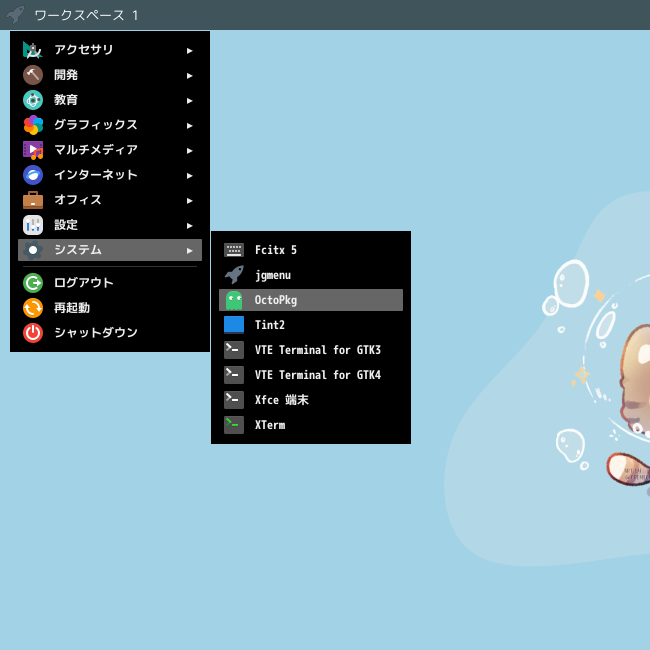Click the 設定 sliders icon
This screenshot has height=650, width=650.
33,225
